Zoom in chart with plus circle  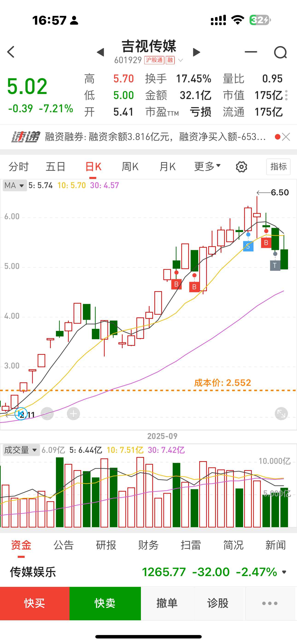click(73, 414)
